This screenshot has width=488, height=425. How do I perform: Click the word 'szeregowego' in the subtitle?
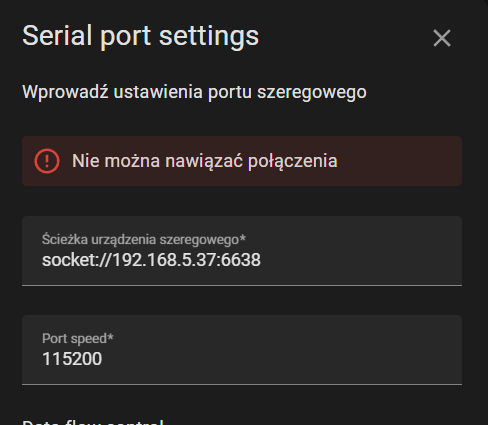312,93
